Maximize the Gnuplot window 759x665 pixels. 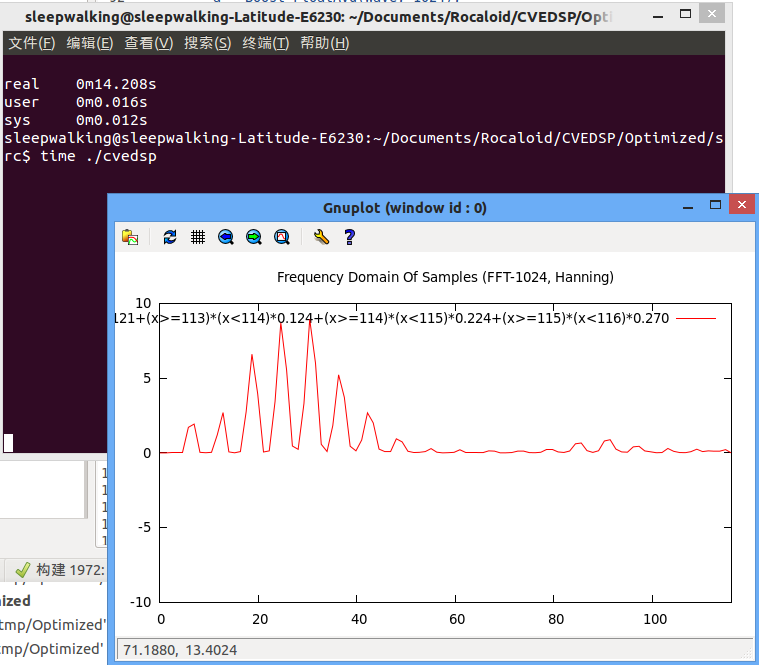point(715,205)
